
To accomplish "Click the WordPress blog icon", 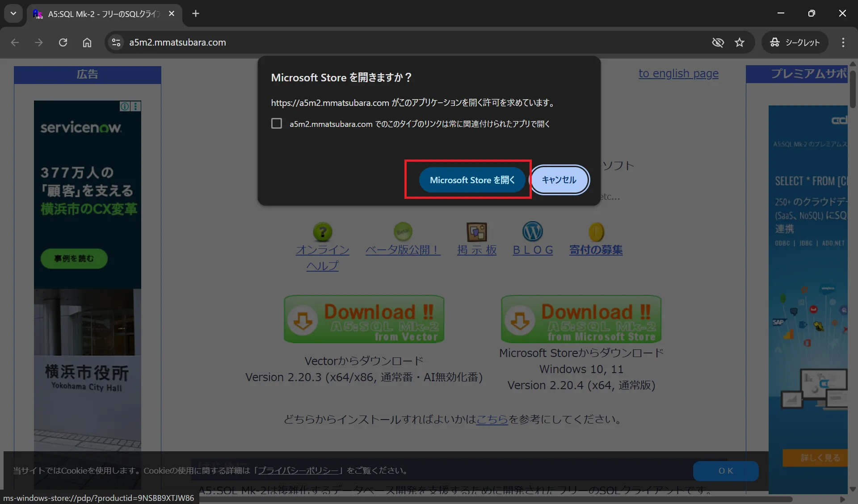I will pyautogui.click(x=533, y=231).
